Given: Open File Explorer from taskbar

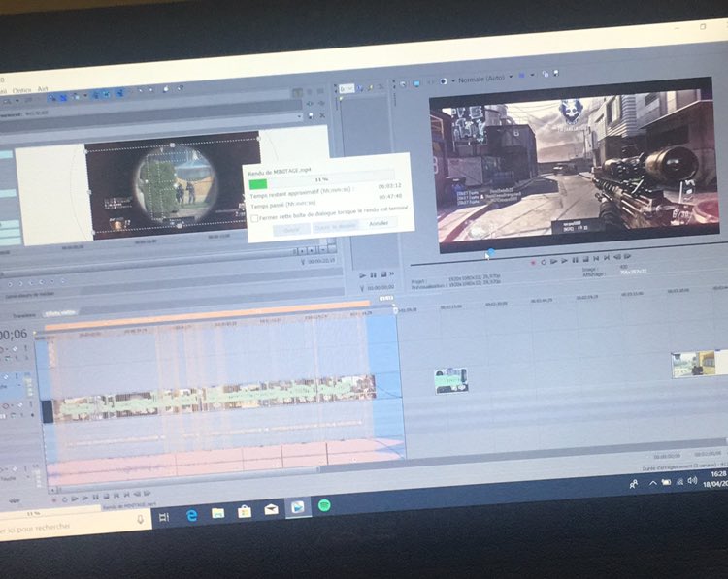Looking at the screenshot, I should point(217,513).
